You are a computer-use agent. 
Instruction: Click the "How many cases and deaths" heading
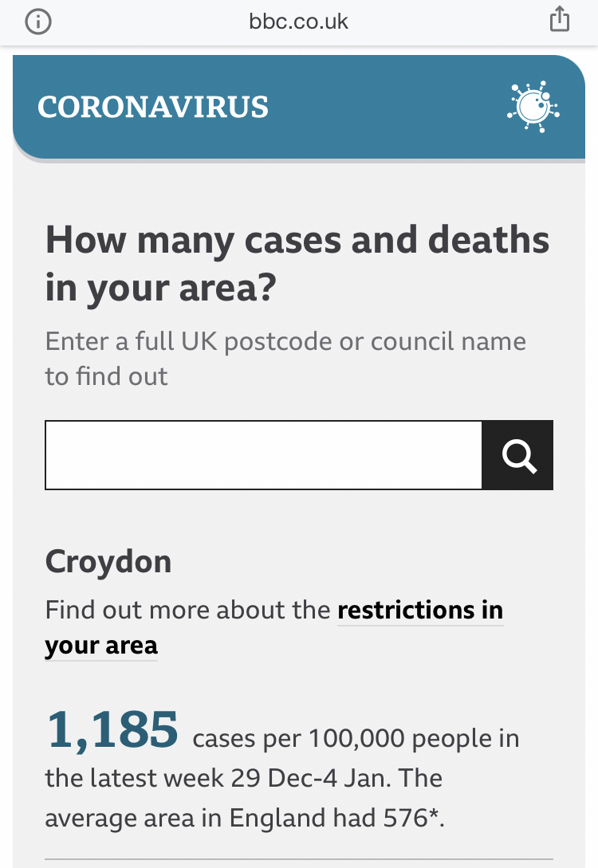297,240
